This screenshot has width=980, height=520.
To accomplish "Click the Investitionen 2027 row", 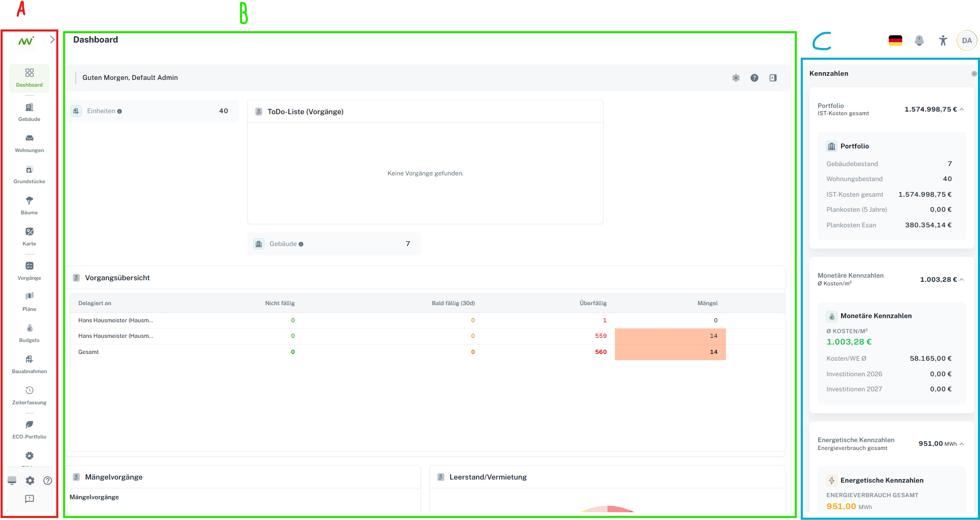I will click(x=889, y=389).
